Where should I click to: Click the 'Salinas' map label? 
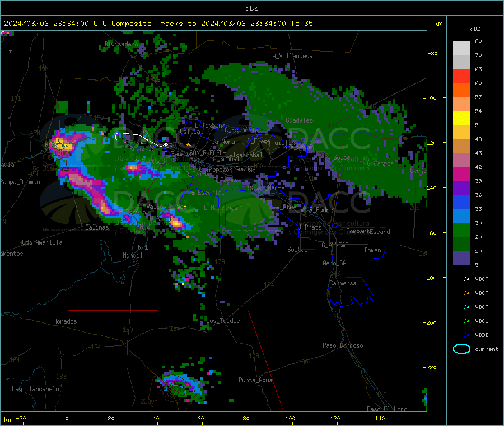[x=97, y=227]
